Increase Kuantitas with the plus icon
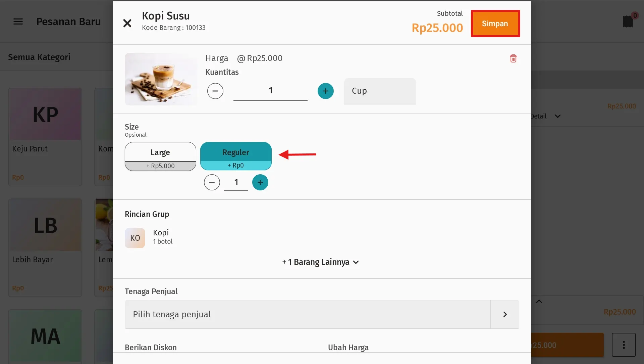This screenshot has width=644, height=364. (x=325, y=91)
